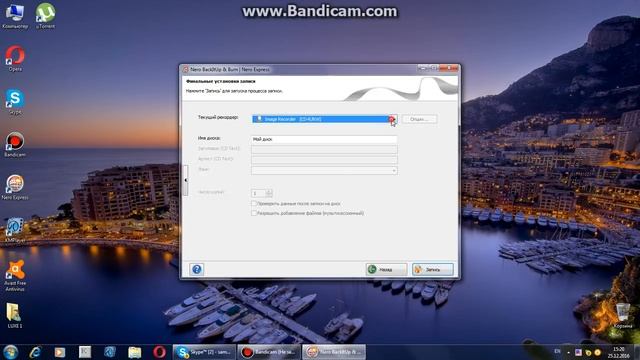Open media player taskbar icon
Image resolution: width=640 pixels, height=360 pixels.
tap(60, 352)
